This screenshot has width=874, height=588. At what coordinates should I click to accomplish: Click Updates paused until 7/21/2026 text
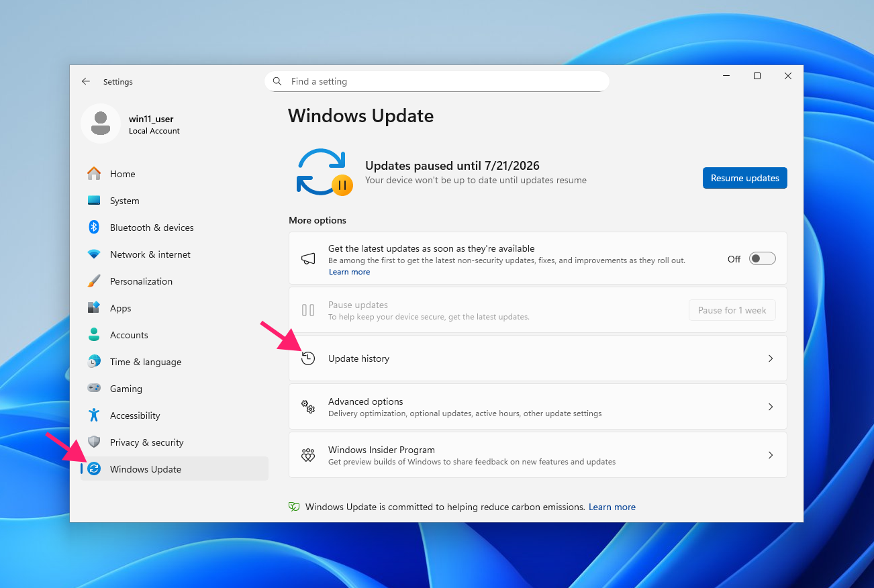click(x=452, y=166)
